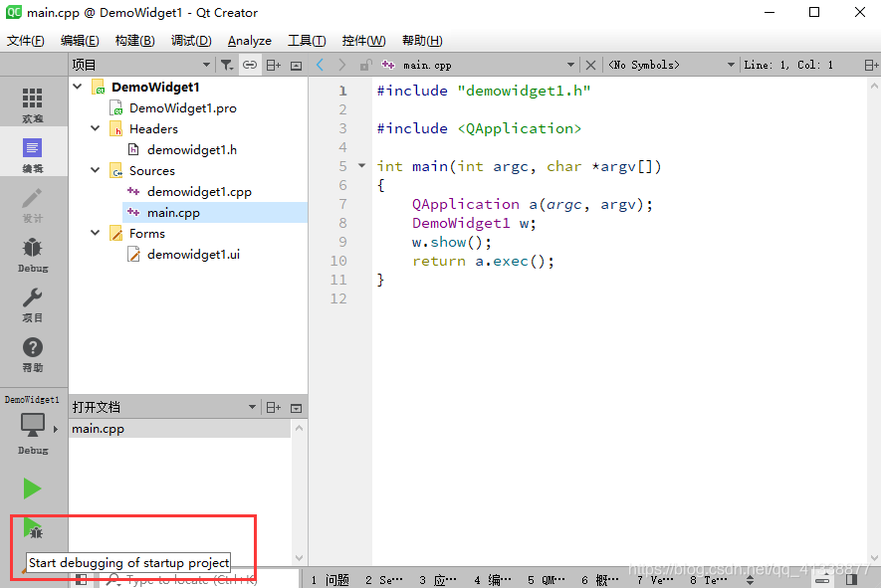This screenshot has height=588, width=881.
Task: Switch to Debug mode in sidebar
Action: click(33, 255)
